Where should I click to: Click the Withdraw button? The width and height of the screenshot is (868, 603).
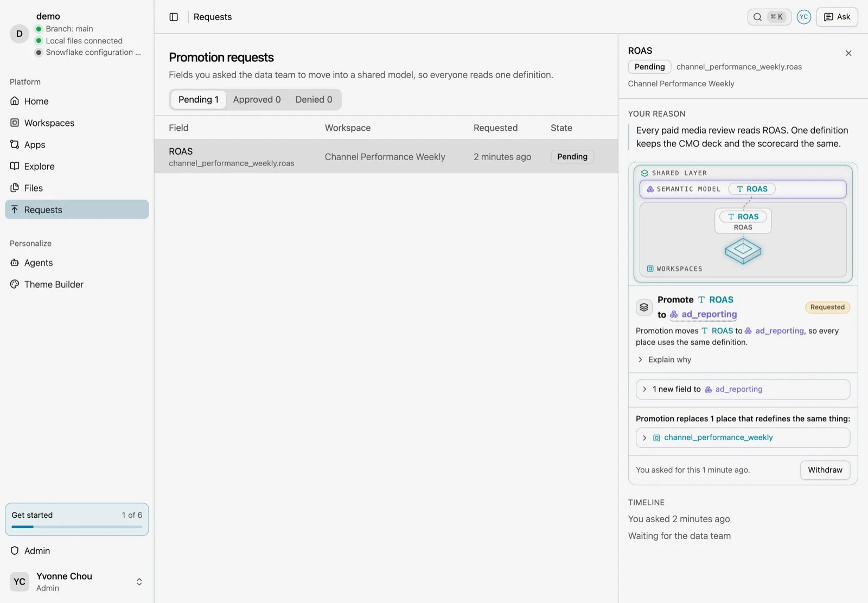click(825, 470)
